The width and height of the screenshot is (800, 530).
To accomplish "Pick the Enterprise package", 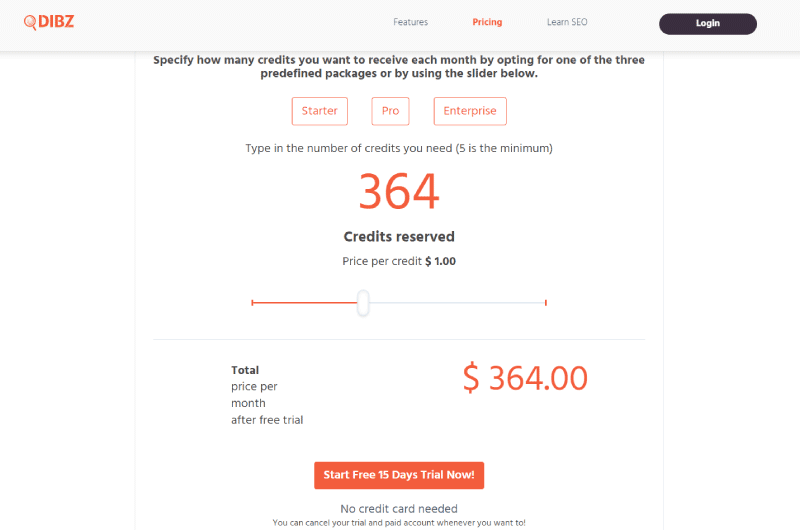I will tap(470, 111).
